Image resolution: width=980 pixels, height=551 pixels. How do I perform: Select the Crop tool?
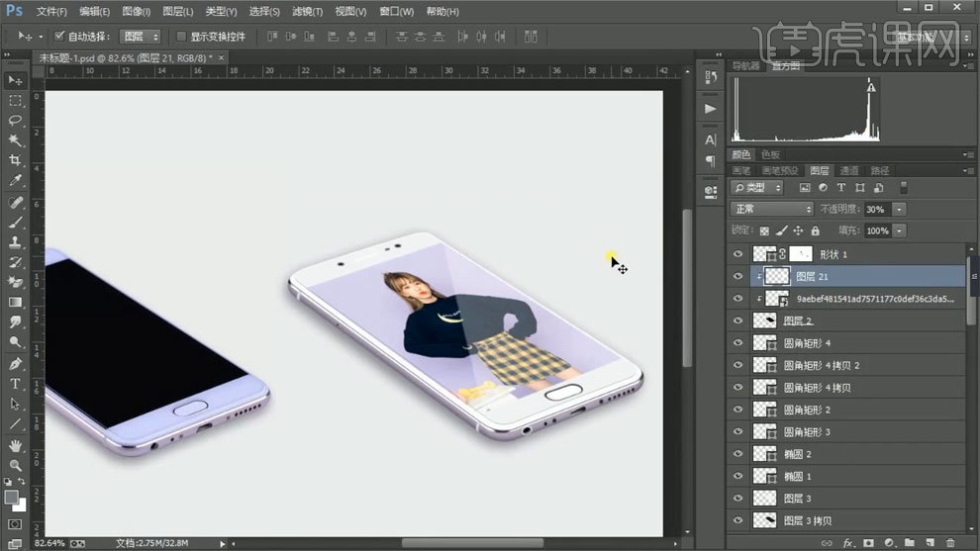(15, 160)
